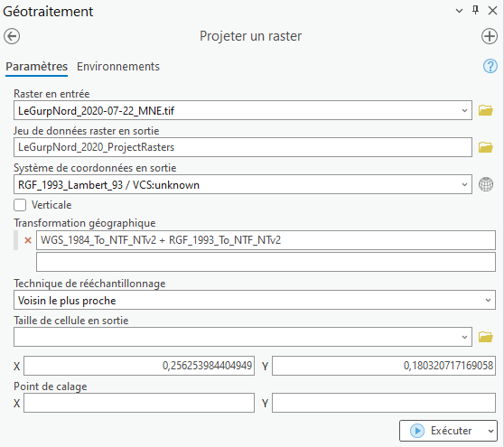The width and height of the screenshot is (504, 447).
Task: Expand the output coordinate system dropdown
Action: pyautogui.click(x=464, y=185)
